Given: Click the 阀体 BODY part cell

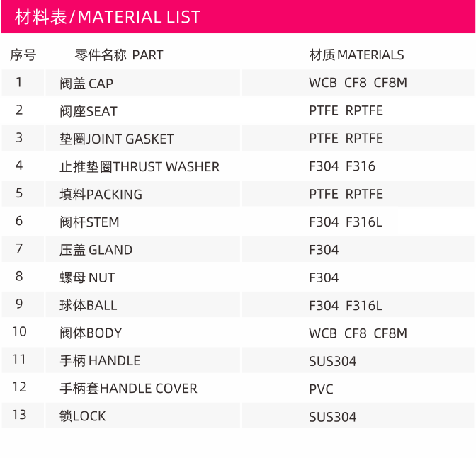Looking at the screenshot, I should coord(142,333).
